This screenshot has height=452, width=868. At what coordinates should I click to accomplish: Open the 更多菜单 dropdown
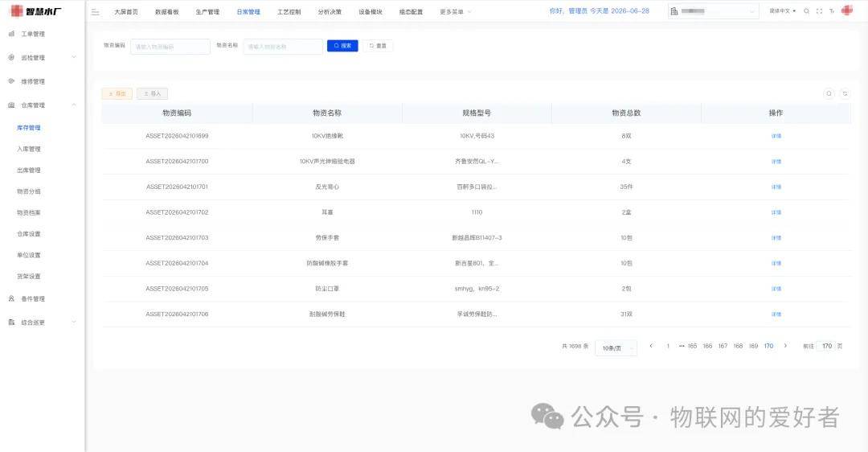point(456,11)
